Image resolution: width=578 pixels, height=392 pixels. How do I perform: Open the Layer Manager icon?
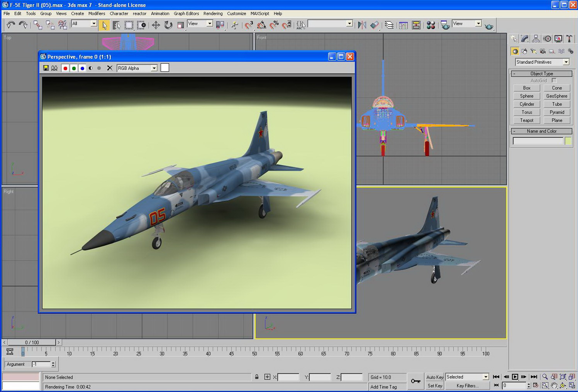coord(389,25)
